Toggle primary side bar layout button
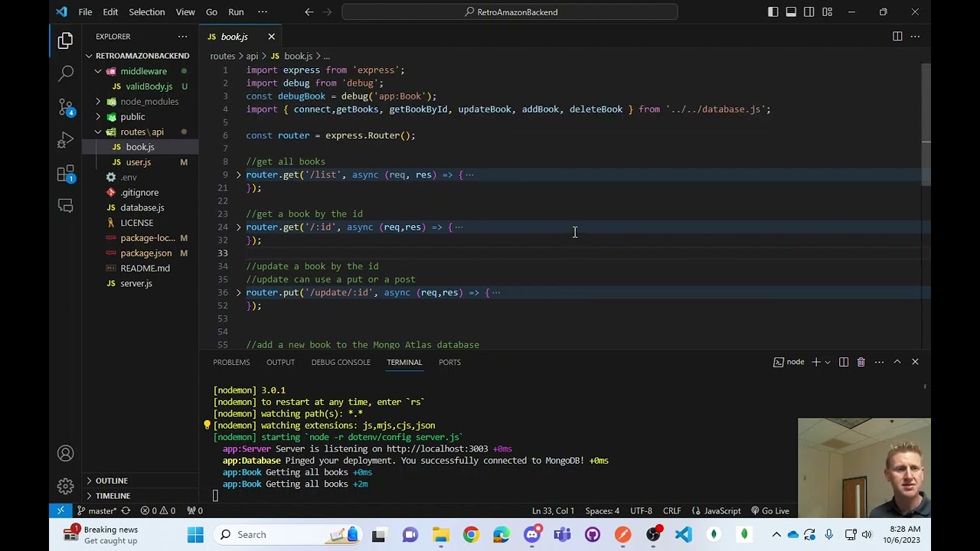 (x=773, y=11)
